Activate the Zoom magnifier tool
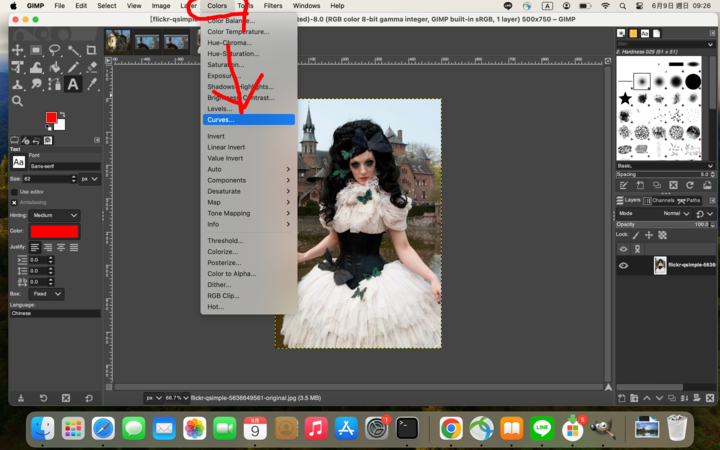 17,101
